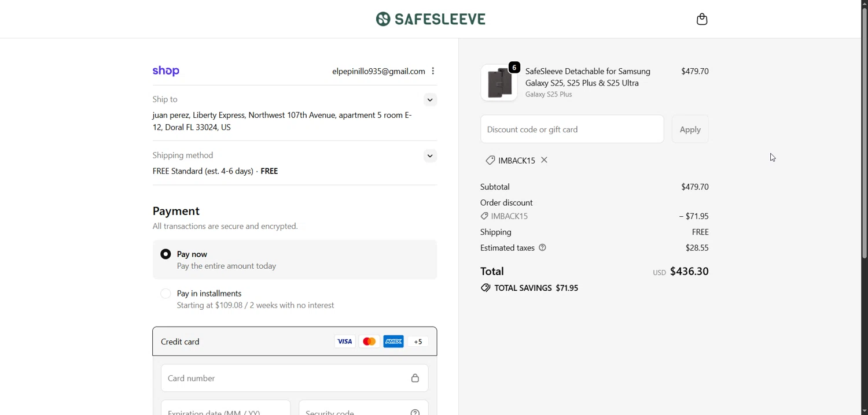
Task: Click the Credit card payment header
Action: [x=295, y=342]
